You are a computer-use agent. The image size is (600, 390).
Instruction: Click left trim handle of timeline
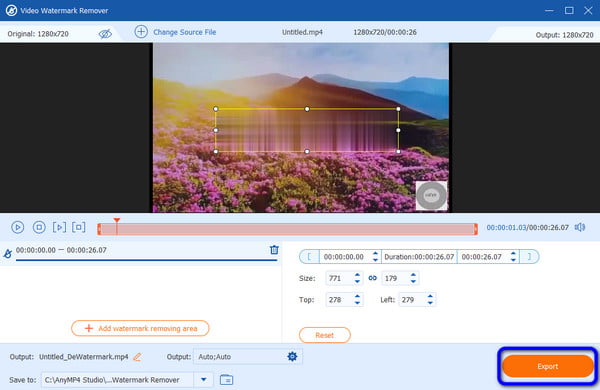(99, 229)
